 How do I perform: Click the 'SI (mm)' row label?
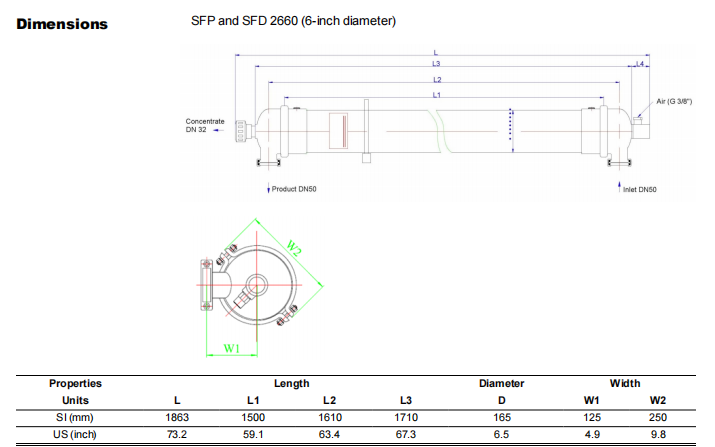coord(75,417)
